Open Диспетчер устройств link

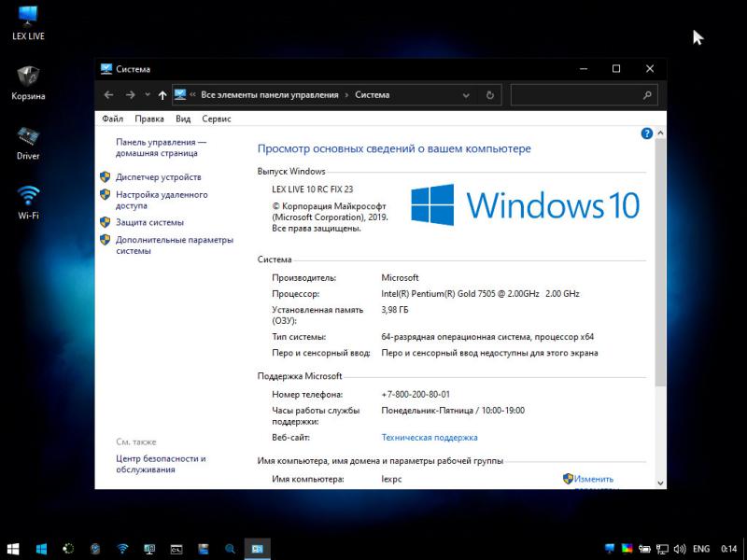coord(158,177)
